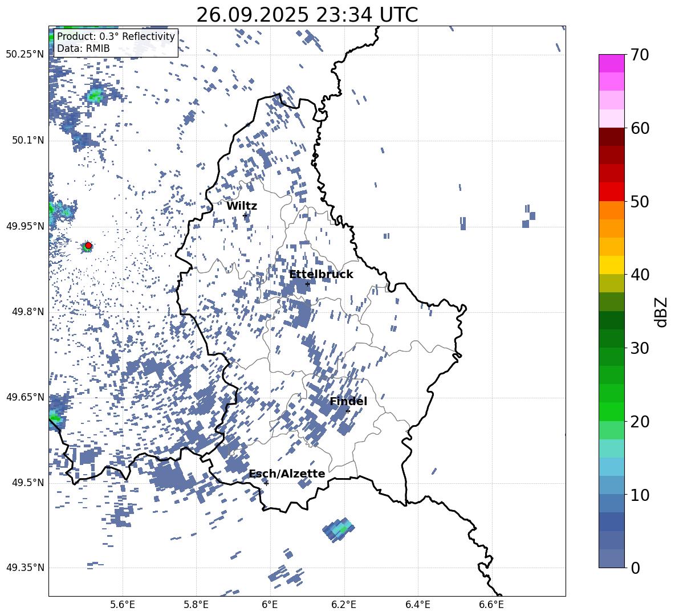This screenshot has height=616, width=675.
Task: Click the 49.65°N latitude tick label
Action: pyautogui.click(x=25, y=397)
